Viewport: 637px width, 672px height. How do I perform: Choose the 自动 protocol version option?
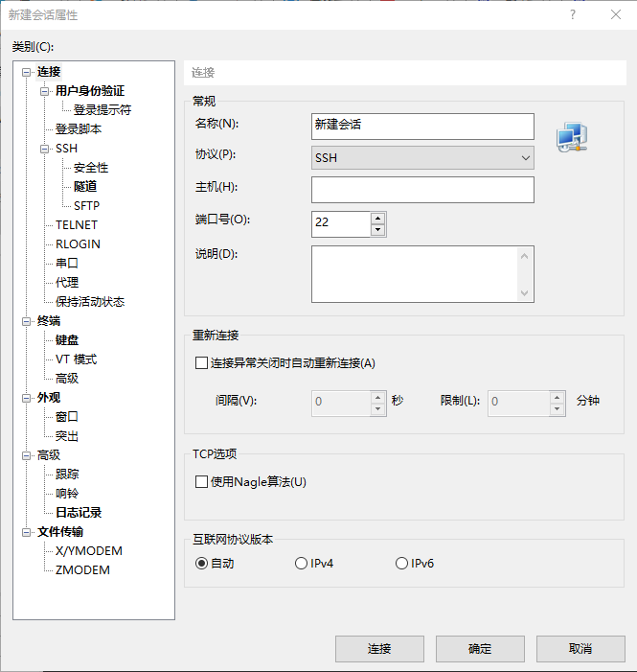[x=201, y=564]
